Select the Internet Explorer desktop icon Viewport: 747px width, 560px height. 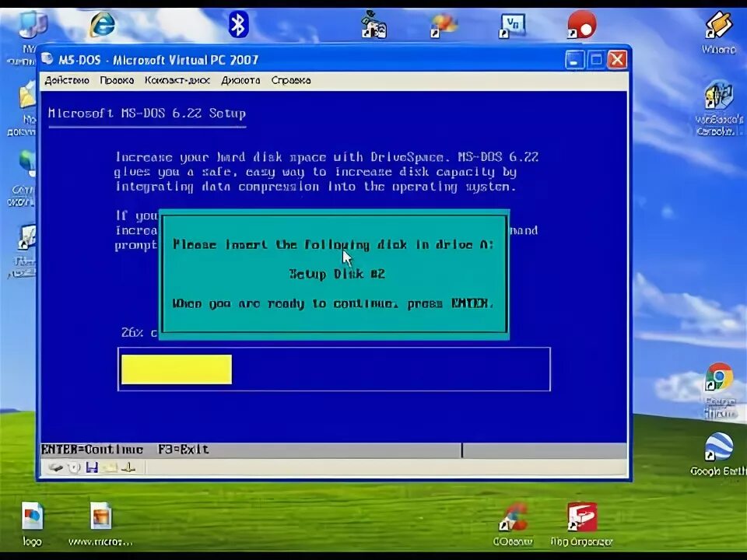103,24
